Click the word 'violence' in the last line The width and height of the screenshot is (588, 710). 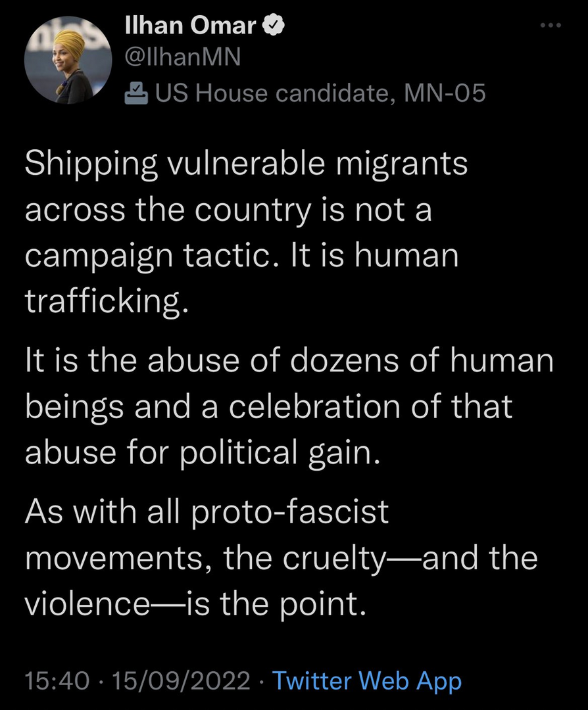tap(87, 603)
